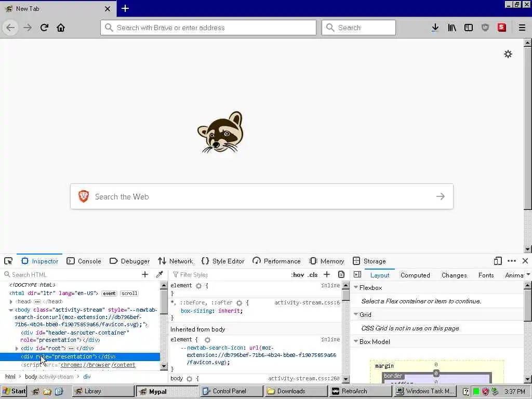Screen dimensions: 532x399
Task: Collapse the Flexbox section
Action: (356, 287)
